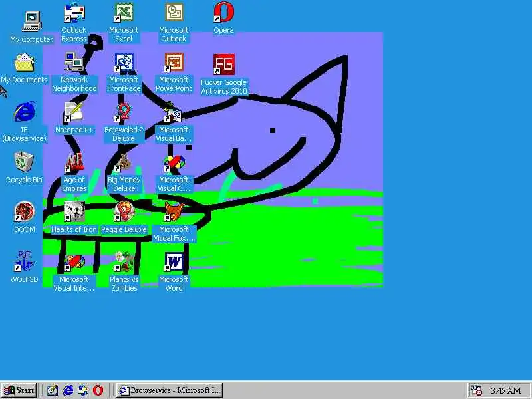Switch to Browservice - Microsoft I... taskbar button
This screenshot has width=532, height=399.
[170, 390]
